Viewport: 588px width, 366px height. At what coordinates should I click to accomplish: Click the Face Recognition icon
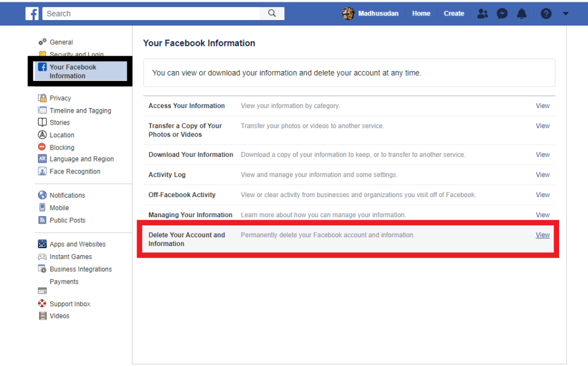pyautogui.click(x=42, y=171)
